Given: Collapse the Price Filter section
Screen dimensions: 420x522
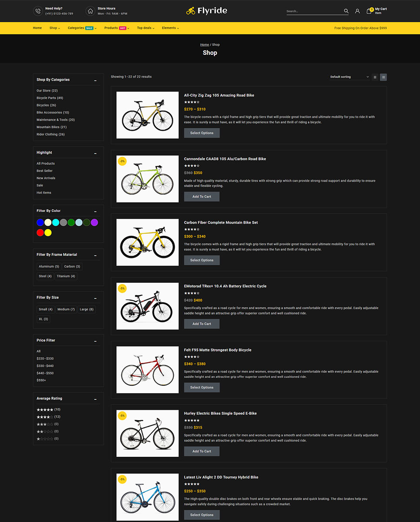Looking at the screenshot, I should (x=95, y=341).
